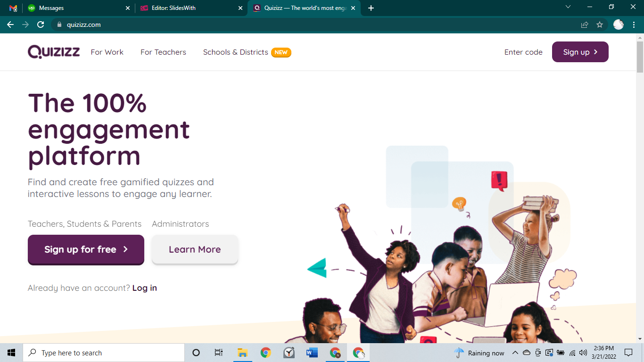The image size is (644, 362).
Task: Click Sign up for free button
Action: click(86, 249)
